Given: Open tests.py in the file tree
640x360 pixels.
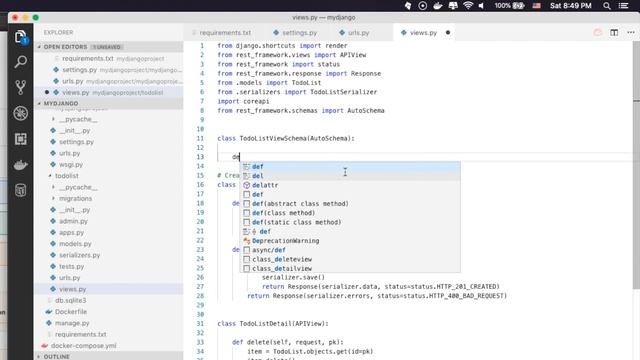Looking at the screenshot, I should click(x=71, y=267).
